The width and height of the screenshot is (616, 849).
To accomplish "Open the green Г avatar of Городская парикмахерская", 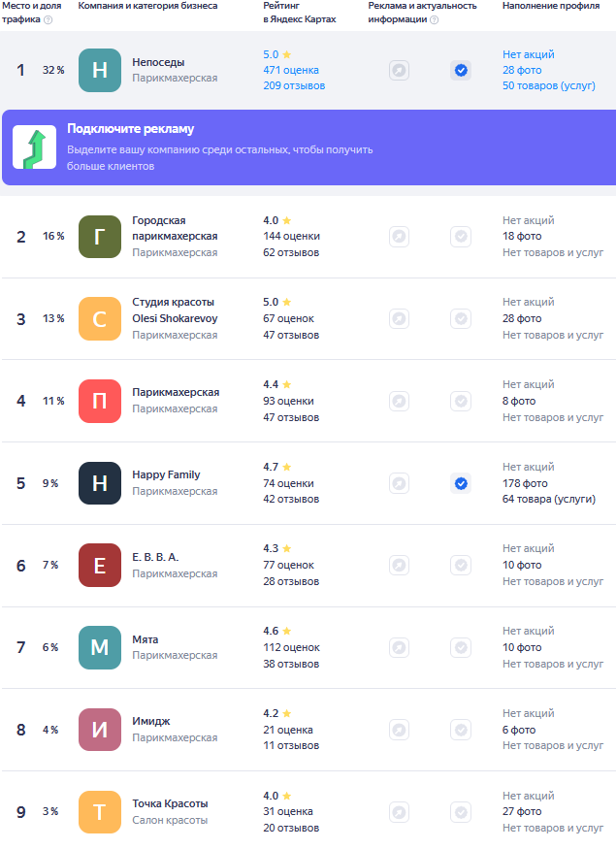I will pyautogui.click(x=100, y=237).
